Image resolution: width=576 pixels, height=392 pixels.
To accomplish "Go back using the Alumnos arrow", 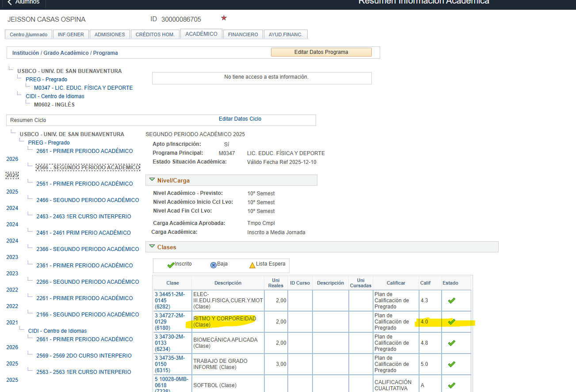I will (x=23, y=2).
